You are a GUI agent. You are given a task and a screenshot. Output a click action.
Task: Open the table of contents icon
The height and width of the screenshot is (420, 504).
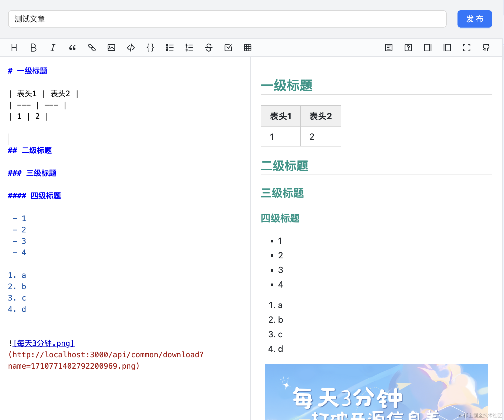(389, 48)
